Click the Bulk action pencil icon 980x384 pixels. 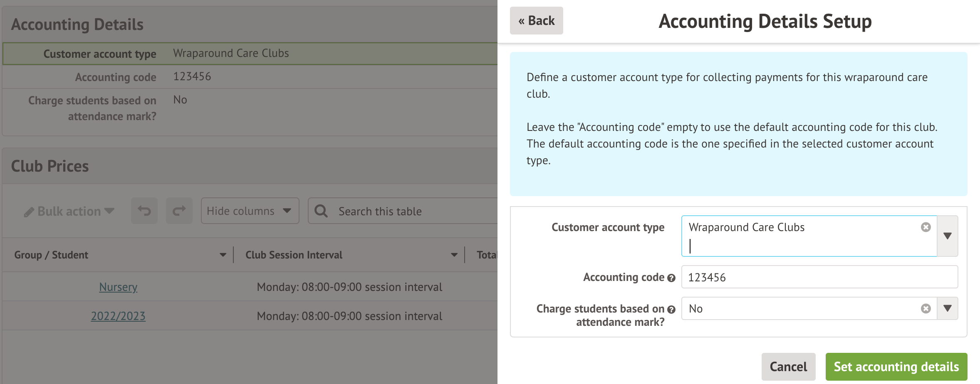click(29, 212)
